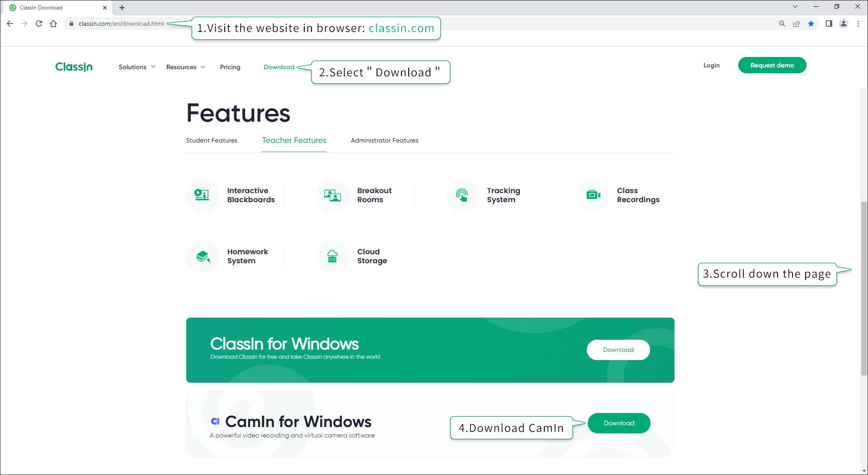Expand the Solutions menu
This screenshot has width=868, height=475.
(137, 67)
